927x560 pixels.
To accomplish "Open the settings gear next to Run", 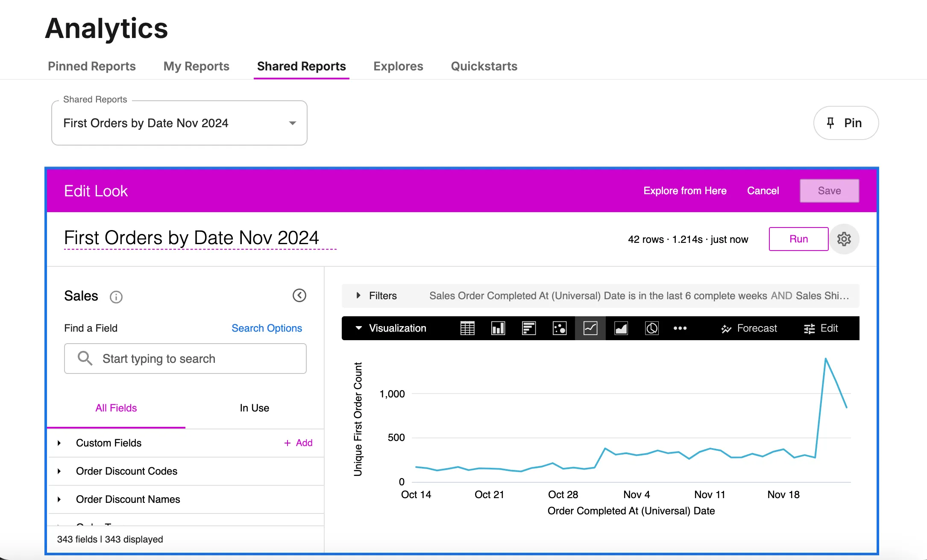I will pyautogui.click(x=844, y=239).
